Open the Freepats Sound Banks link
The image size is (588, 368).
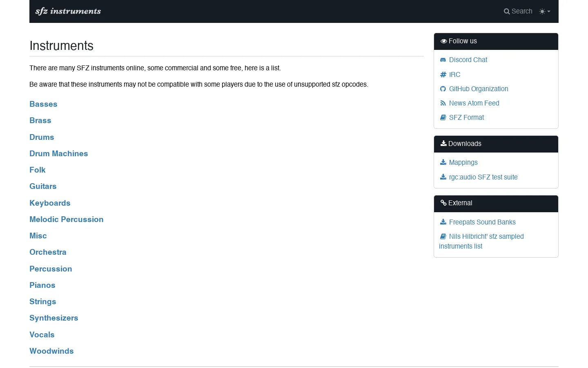(482, 222)
